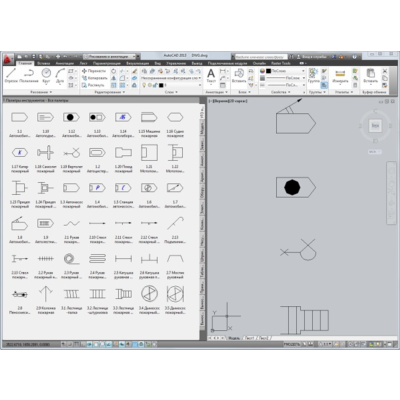Click the Вставить paste button
The height and width of the screenshot is (400, 400).
[370, 76]
